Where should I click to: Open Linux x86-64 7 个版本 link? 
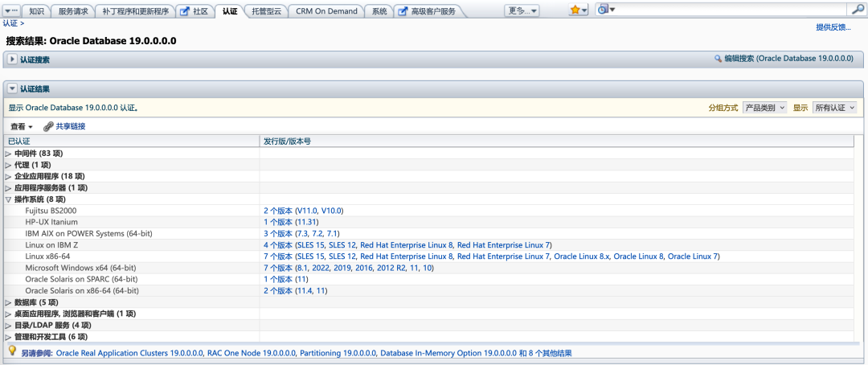(278, 256)
